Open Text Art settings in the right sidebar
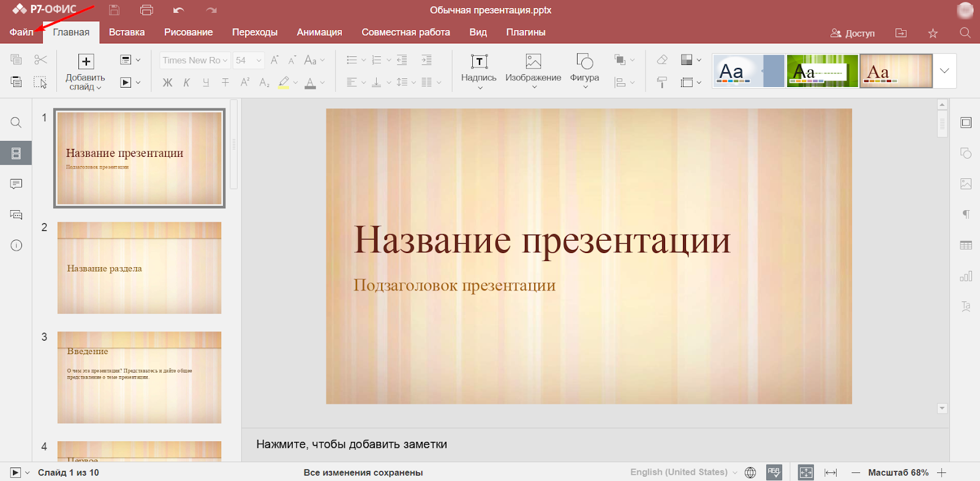This screenshot has width=980, height=481. pyautogui.click(x=966, y=306)
